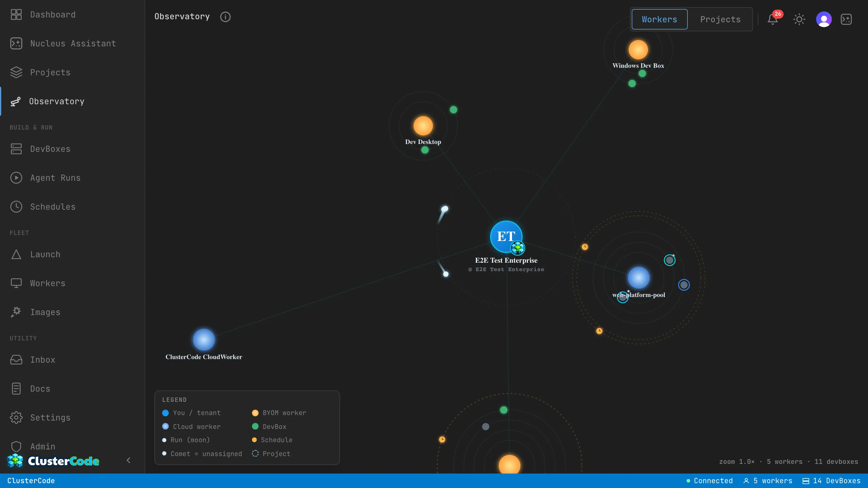868x488 pixels.
Task: Select the Dev Desktop worker node
Action: tap(423, 126)
